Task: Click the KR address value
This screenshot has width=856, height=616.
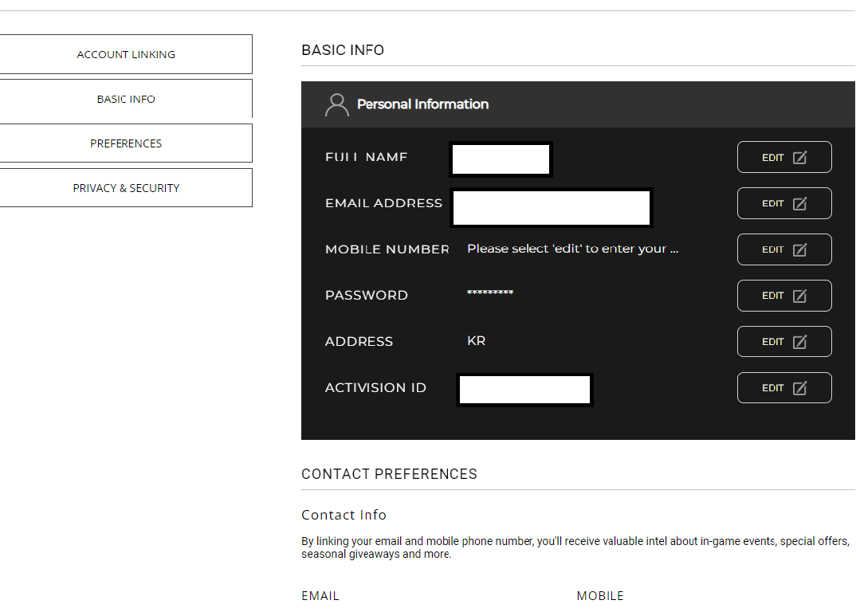Action: (x=476, y=341)
